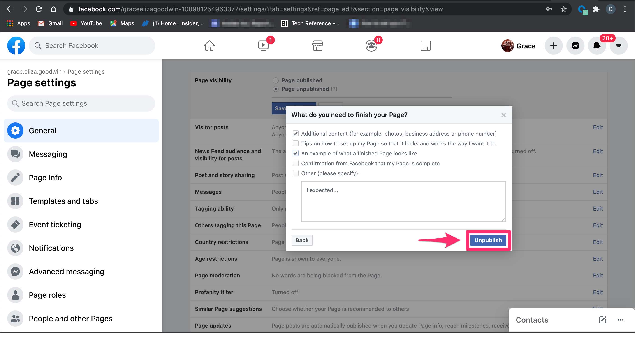Click the Back button in dialog
The width and height of the screenshot is (644, 342).
coord(302,240)
